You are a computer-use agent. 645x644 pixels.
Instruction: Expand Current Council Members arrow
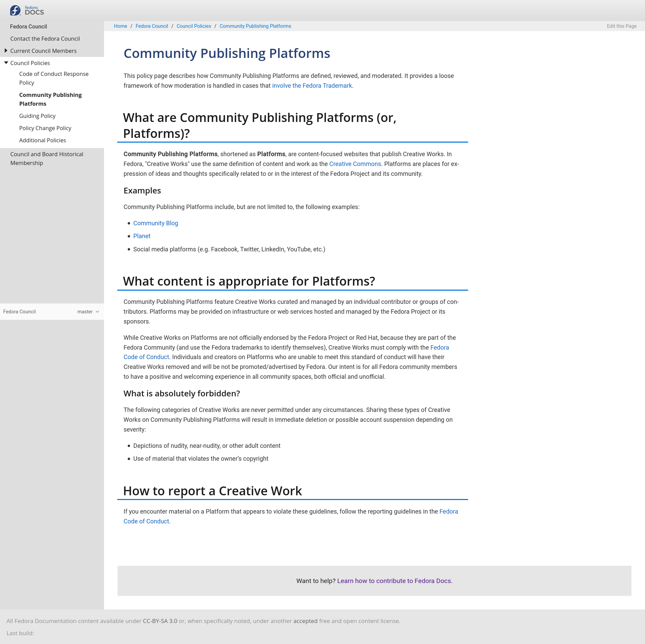tap(6, 51)
